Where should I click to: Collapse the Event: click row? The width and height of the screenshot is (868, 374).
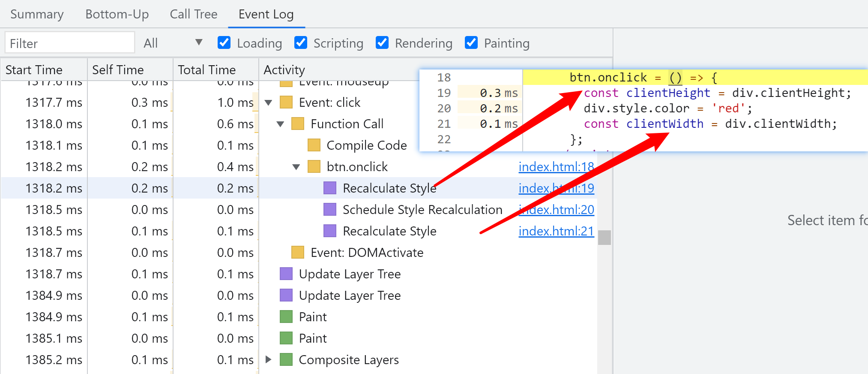(x=269, y=103)
